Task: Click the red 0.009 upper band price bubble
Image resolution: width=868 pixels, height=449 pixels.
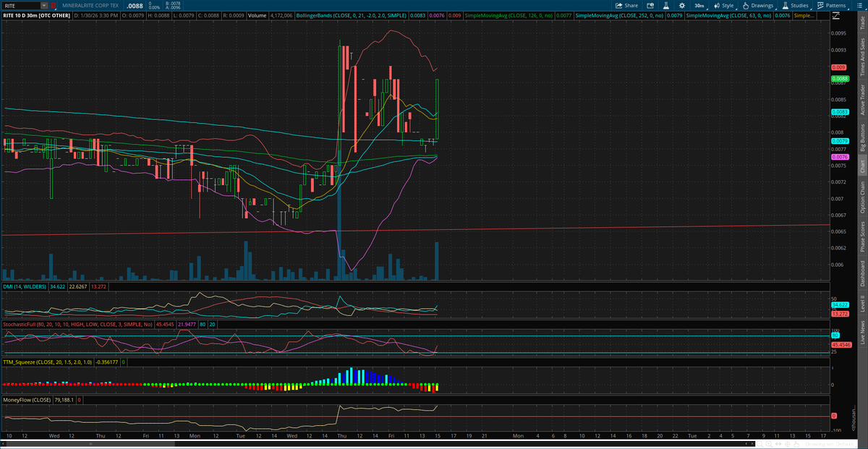Action: 838,67
